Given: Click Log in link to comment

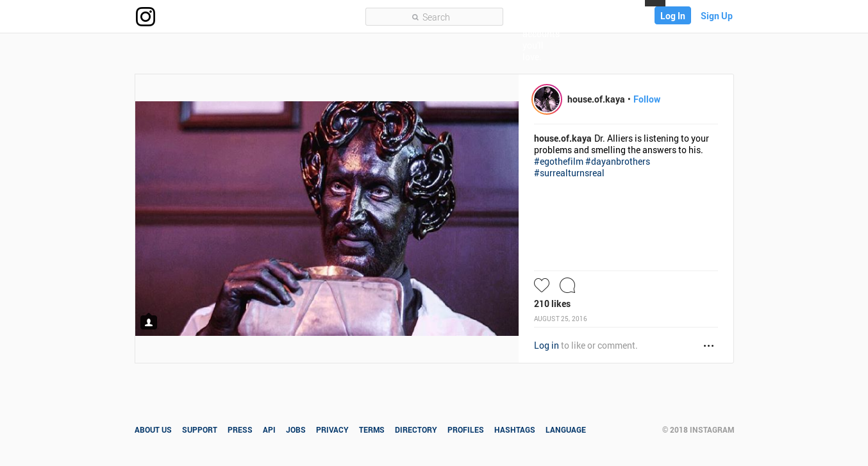Looking at the screenshot, I should tap(546, 345).
